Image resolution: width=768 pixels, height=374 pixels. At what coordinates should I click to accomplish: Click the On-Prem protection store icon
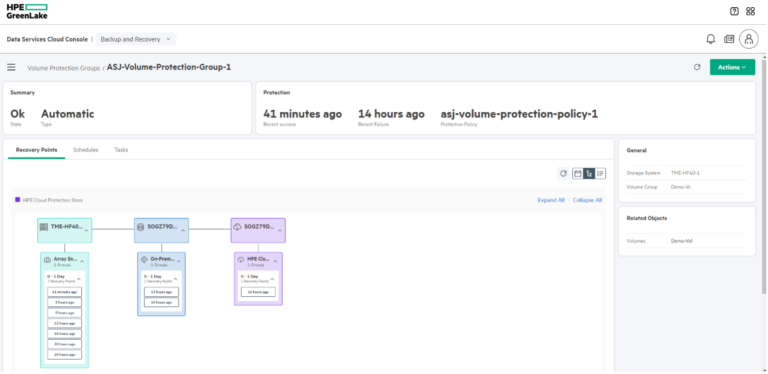click(144, 260)
